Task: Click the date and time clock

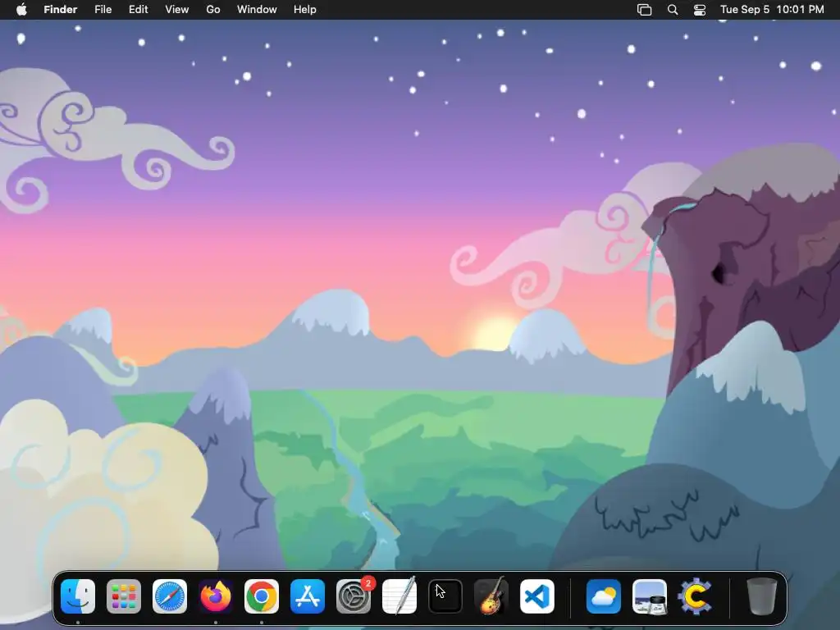Action: (772, 10)
